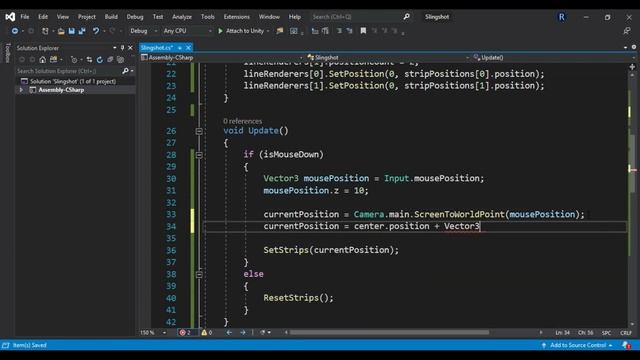Viewport: 640px width, 360px height.
Task: Open the Extensions menu
Action: (x=236, y=17)
